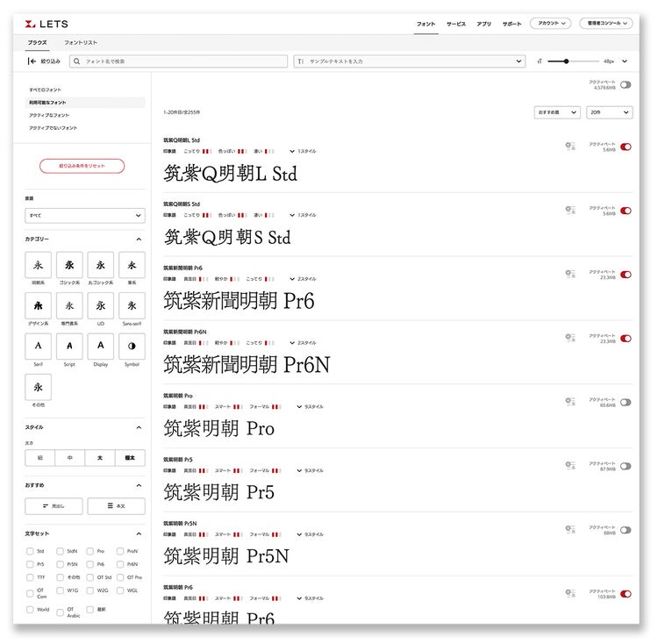Screen dimensions: 658x644
Task: Click the search magnifier icon
Action: [77, 61]
